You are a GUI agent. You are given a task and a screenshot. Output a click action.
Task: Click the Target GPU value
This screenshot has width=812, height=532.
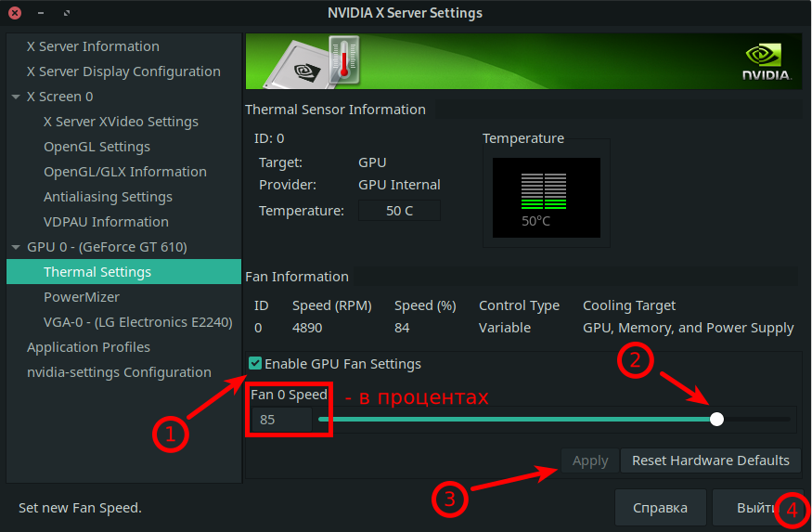click(x=372, y=162)
